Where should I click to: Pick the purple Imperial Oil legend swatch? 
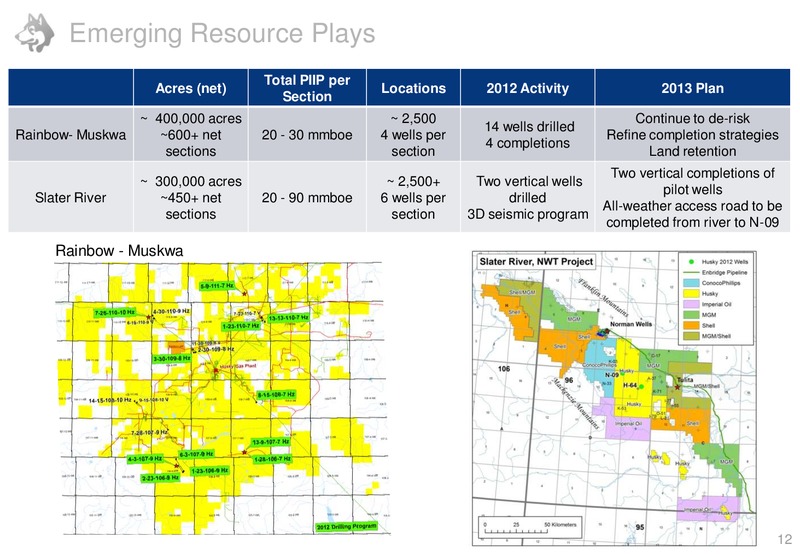pos(691,304)
